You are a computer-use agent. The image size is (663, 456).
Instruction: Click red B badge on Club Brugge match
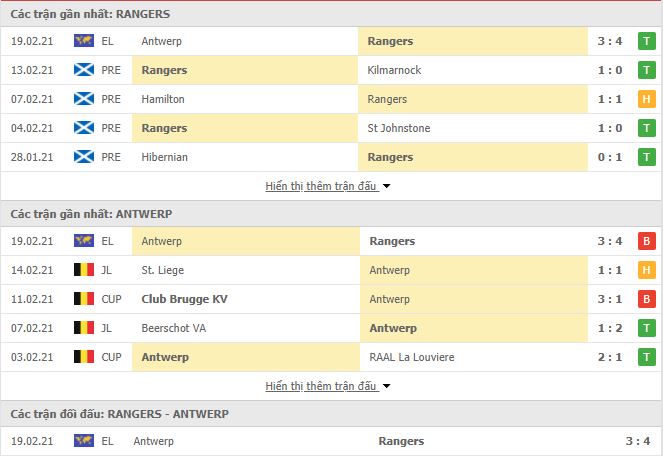[647, 299]
